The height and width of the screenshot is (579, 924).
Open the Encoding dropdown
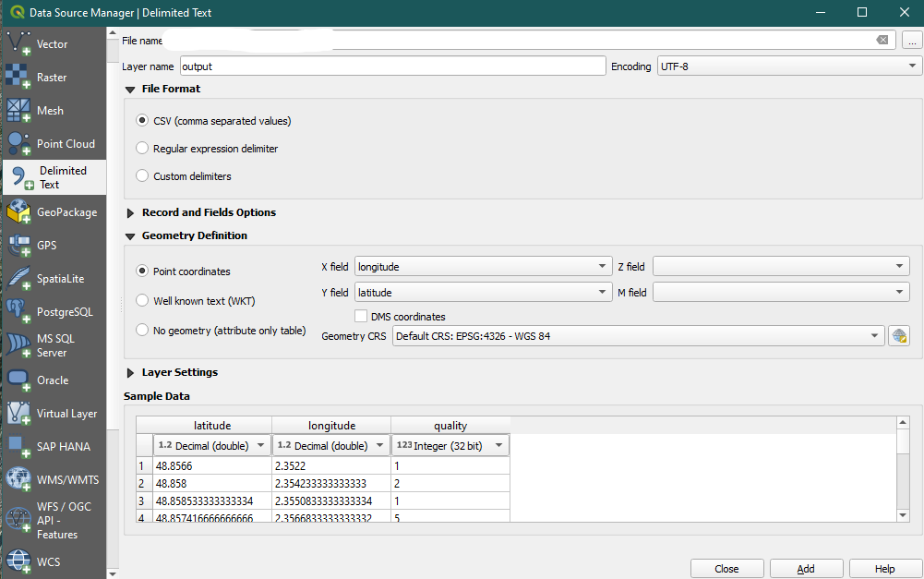click(787, 66)
